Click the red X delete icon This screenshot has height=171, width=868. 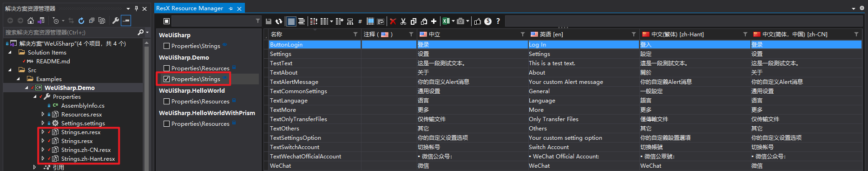[393, 21]
